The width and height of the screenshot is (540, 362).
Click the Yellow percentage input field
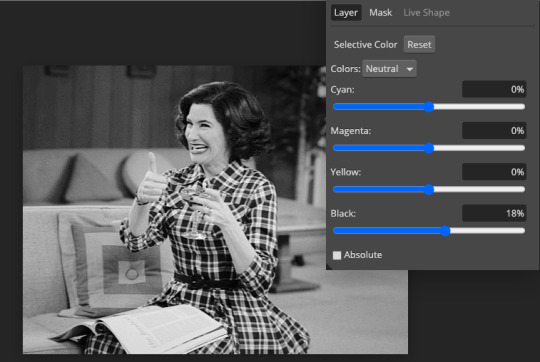[494, 172]
